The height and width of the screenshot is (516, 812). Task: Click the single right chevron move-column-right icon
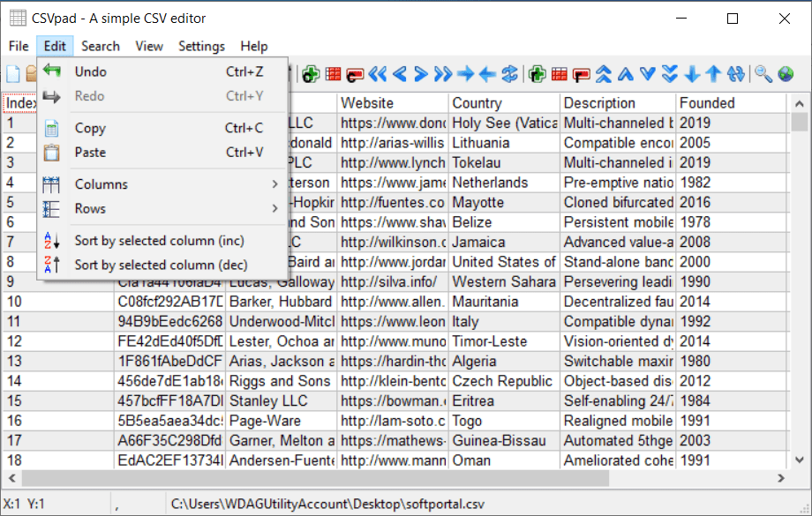click(x=421, y=74)
